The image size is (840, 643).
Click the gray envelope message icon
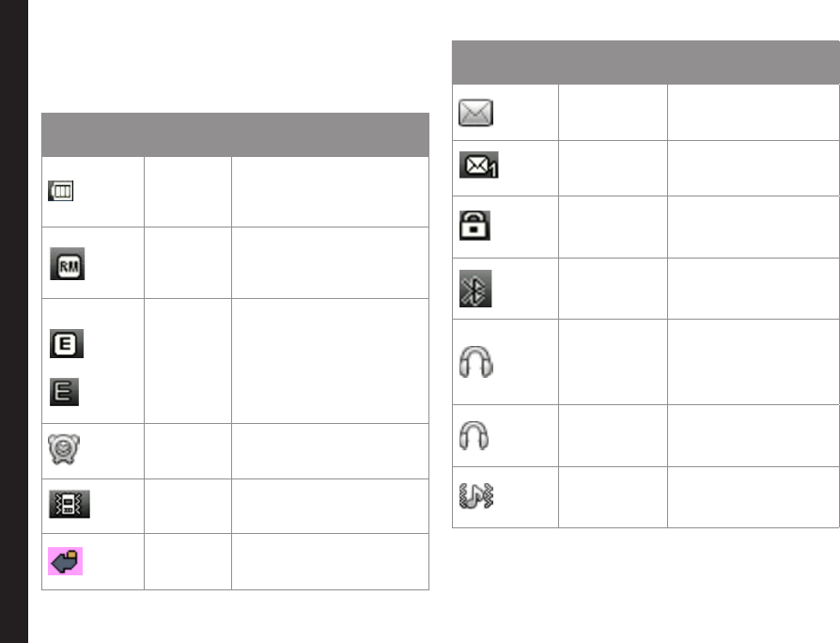pyautogui.click(x=475, y=113)
